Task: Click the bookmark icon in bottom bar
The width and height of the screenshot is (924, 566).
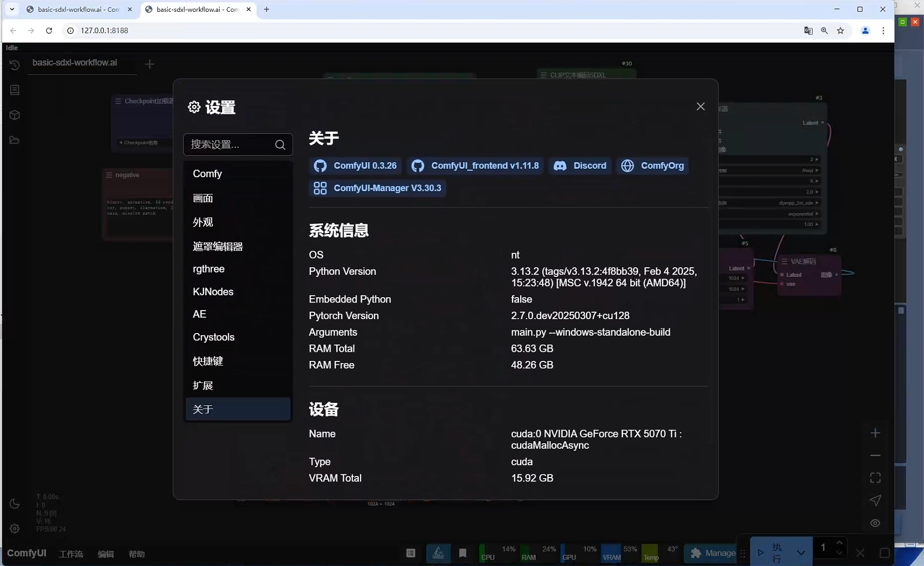Action: click(x=463, y=553)
